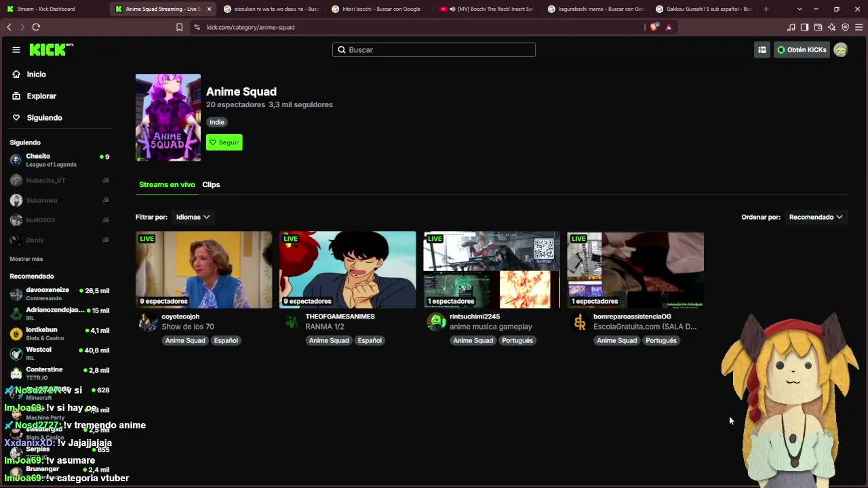Image resolution: width=868 pixels, height=488 pixels.
Task: Reload the current page
Action: click(36, 27)
